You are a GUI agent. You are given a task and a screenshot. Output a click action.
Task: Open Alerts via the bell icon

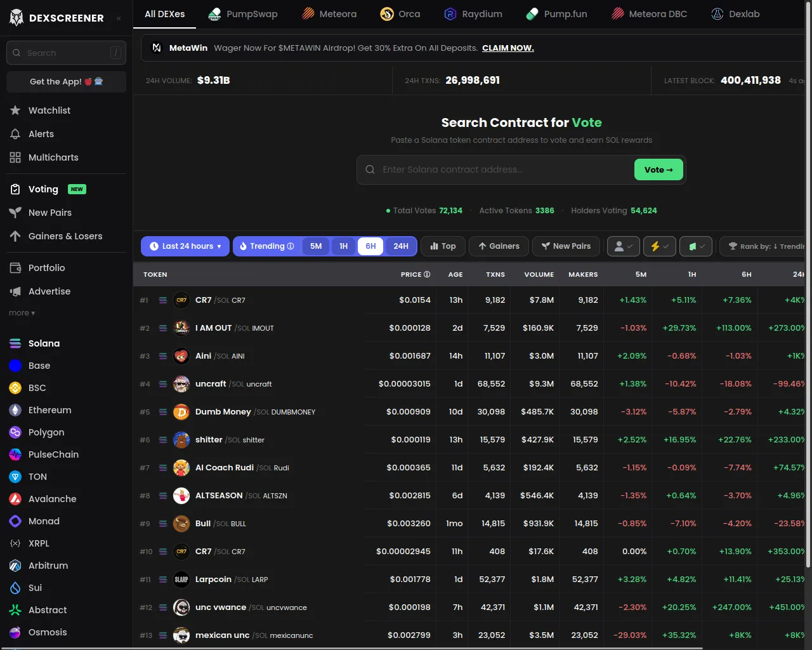(x=15, y=134)
